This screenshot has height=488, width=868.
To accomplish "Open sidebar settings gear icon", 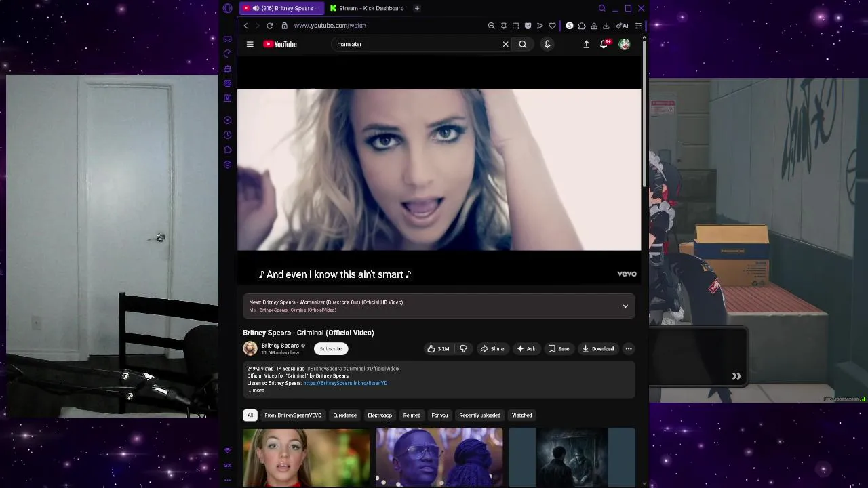I will click(x=228, y=165).
